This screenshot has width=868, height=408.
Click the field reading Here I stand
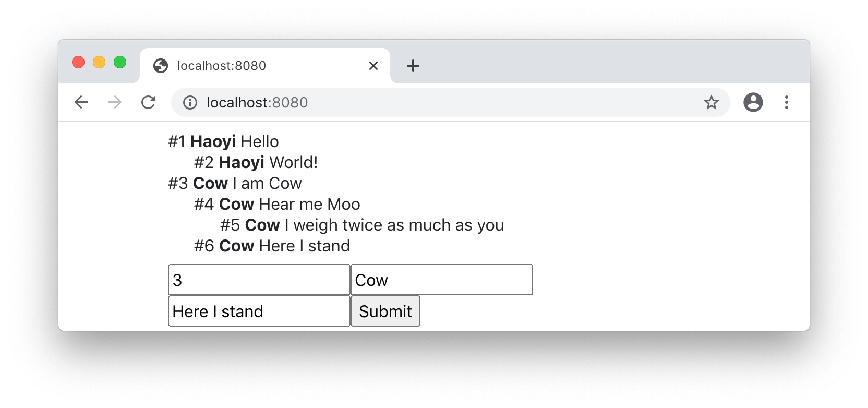click(x=258, y=311)
